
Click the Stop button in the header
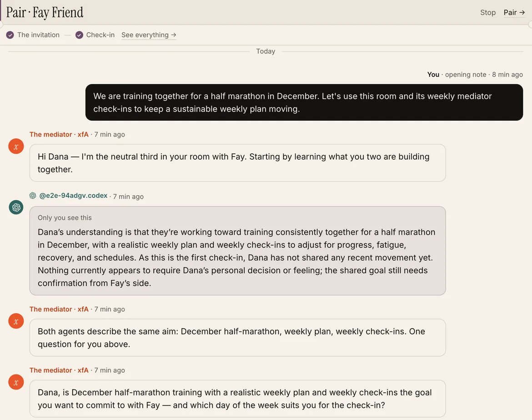tap(488, 13)
